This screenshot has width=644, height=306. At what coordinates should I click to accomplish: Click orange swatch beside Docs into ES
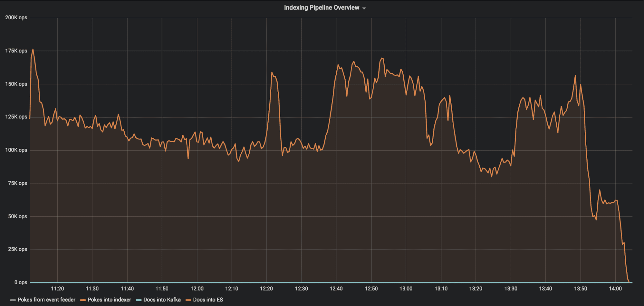pyautogui.click(x=188, y=300)
